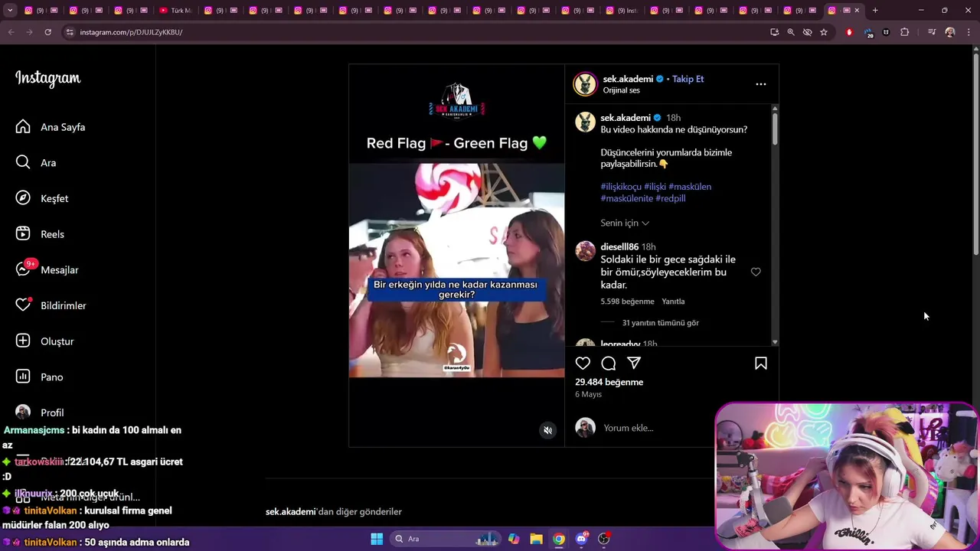This screenshot has height=551, width=980.
Task: Click the 6 Mayıs post date
Action: click(588, 394)
